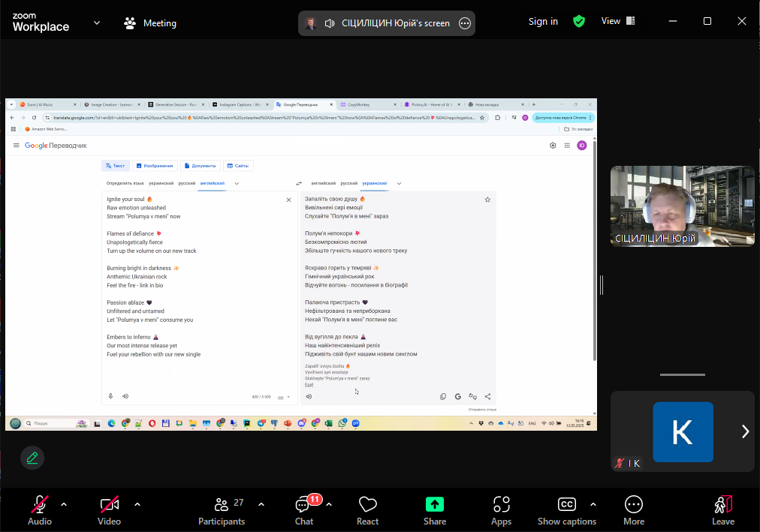Open the source language list chevron
The image size is (760, 532).
tap(237, 184)
